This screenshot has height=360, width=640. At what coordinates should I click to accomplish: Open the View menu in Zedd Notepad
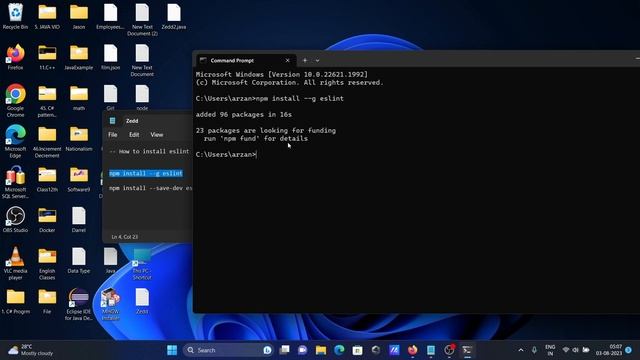pos(157,135)
